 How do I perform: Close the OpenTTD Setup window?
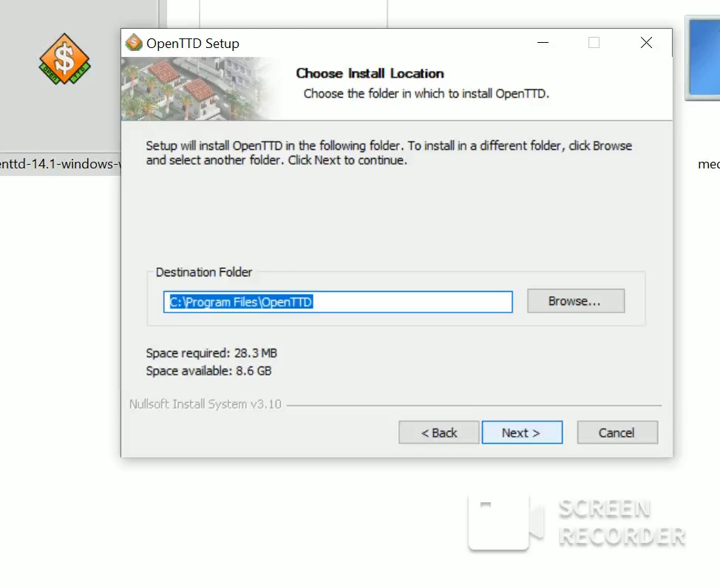click(646, 43)
